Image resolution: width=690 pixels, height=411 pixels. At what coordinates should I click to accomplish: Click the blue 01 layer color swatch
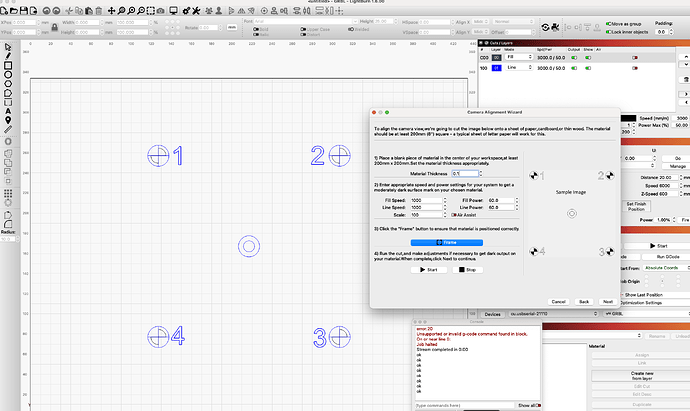pos(496,68)
